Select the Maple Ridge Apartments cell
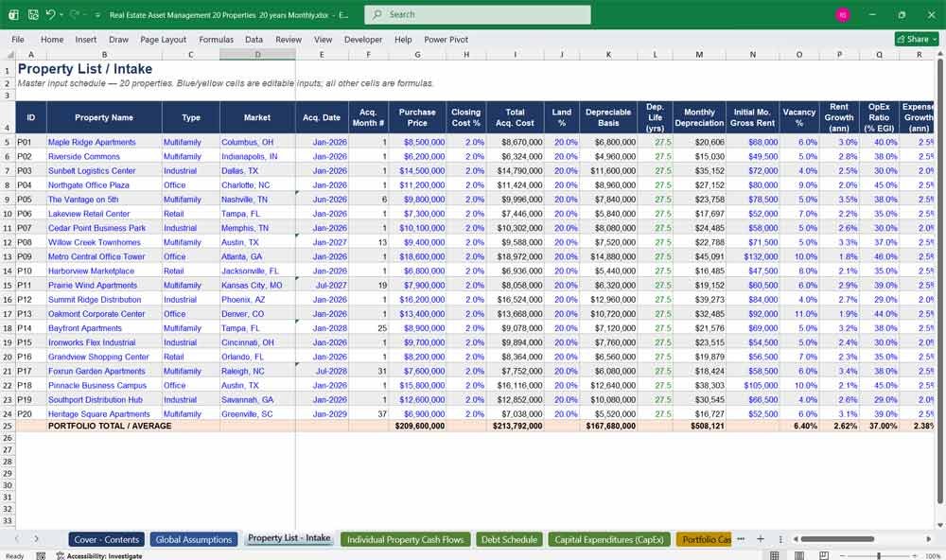Screen dimensions: 946x560 (104, 143)
